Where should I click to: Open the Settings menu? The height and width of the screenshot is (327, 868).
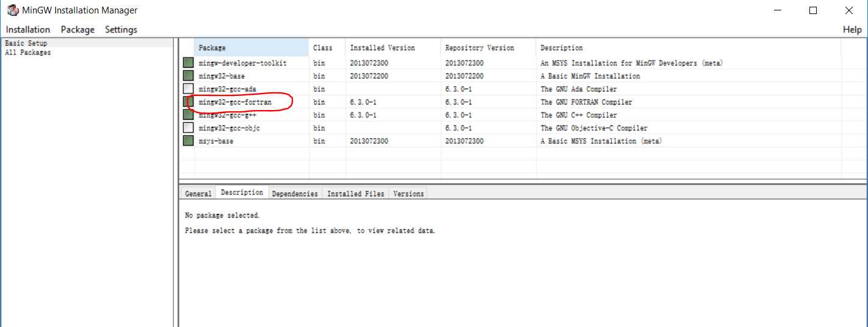pos(121,29)
